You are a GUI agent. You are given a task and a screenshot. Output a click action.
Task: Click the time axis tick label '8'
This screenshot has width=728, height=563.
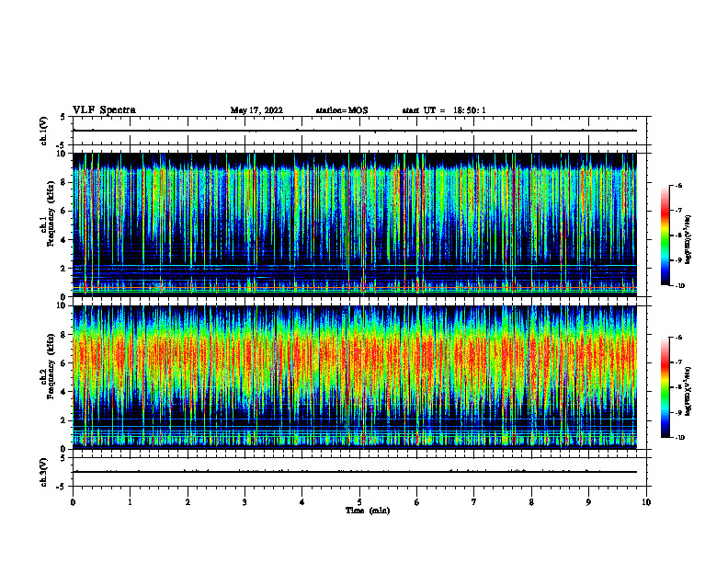coord(531,502)
